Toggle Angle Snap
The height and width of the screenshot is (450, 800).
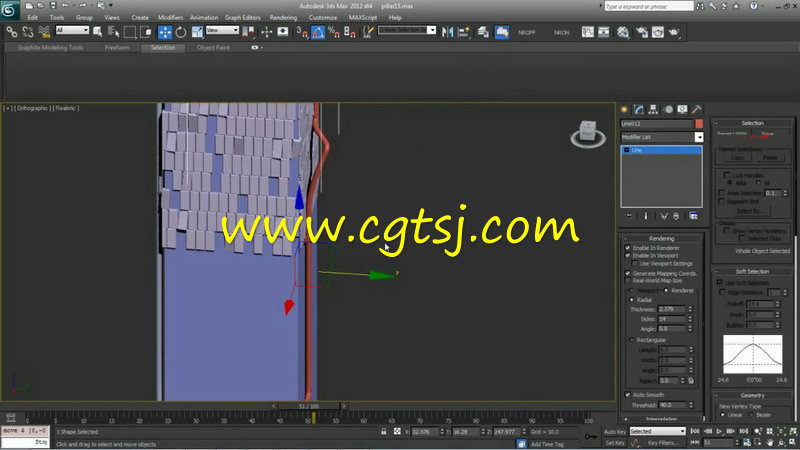pos(318,32)
